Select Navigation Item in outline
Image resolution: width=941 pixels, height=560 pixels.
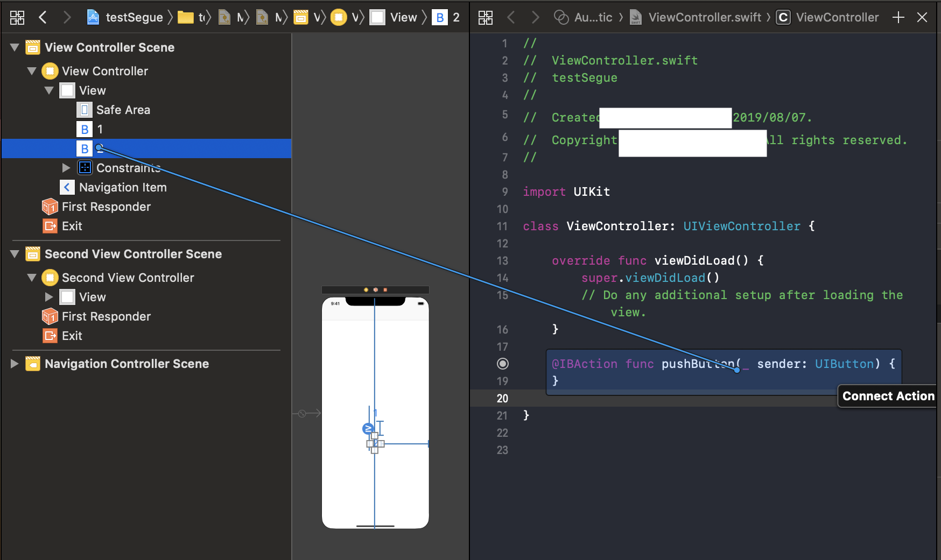123,188
